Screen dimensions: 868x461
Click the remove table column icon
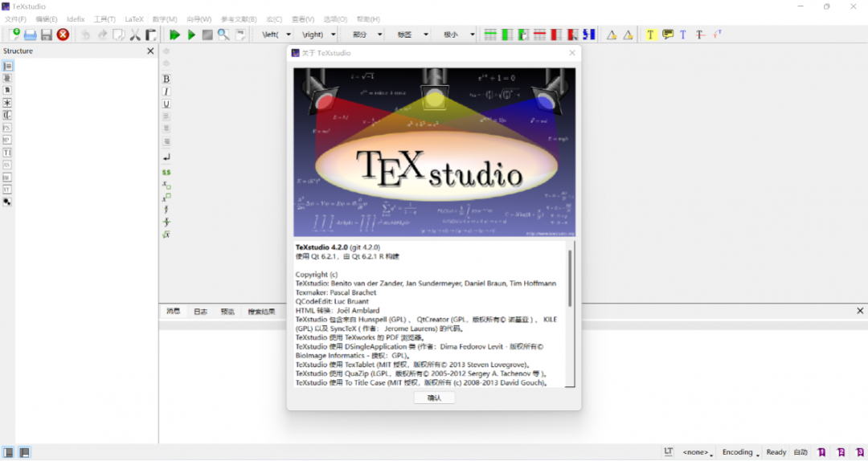(556, 35)
